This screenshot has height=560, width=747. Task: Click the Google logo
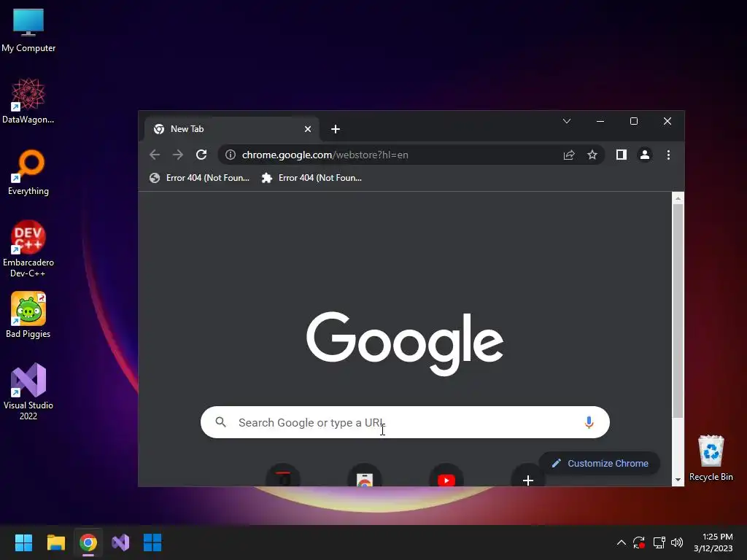405,343
